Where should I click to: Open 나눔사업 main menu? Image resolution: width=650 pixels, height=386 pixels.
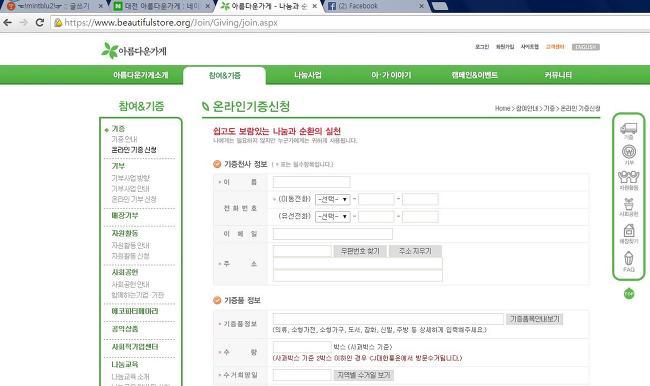pyautogui.click(x=308, y=75)
